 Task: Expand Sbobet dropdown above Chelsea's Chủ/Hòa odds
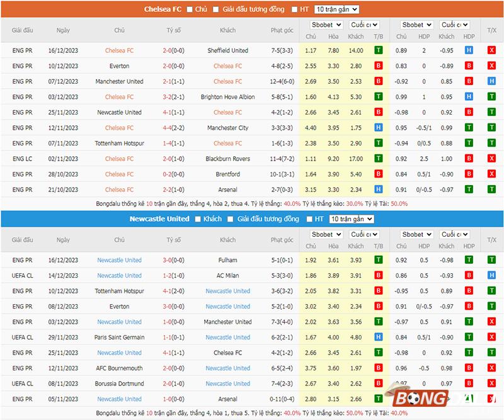(x=326, y=25)
